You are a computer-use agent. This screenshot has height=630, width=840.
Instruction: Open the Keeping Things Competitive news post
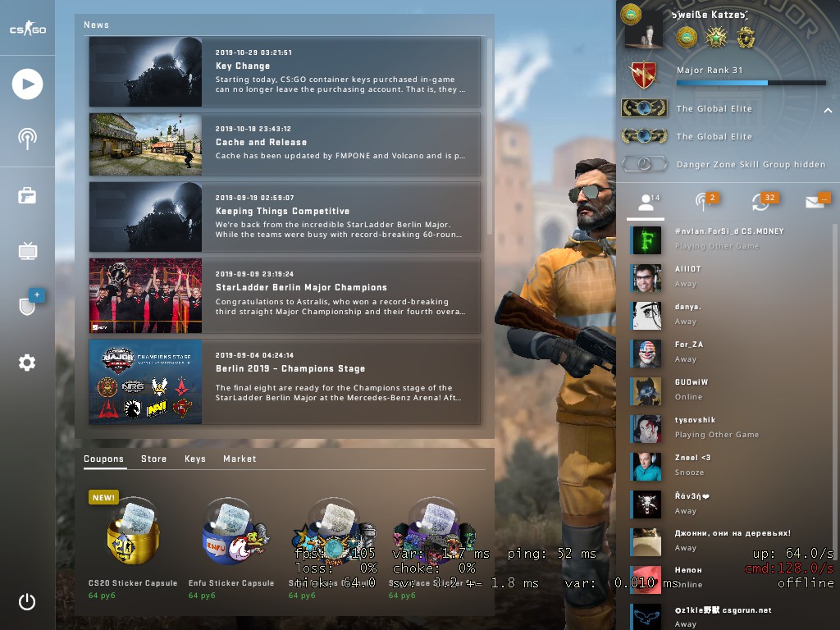pos(285,217)
